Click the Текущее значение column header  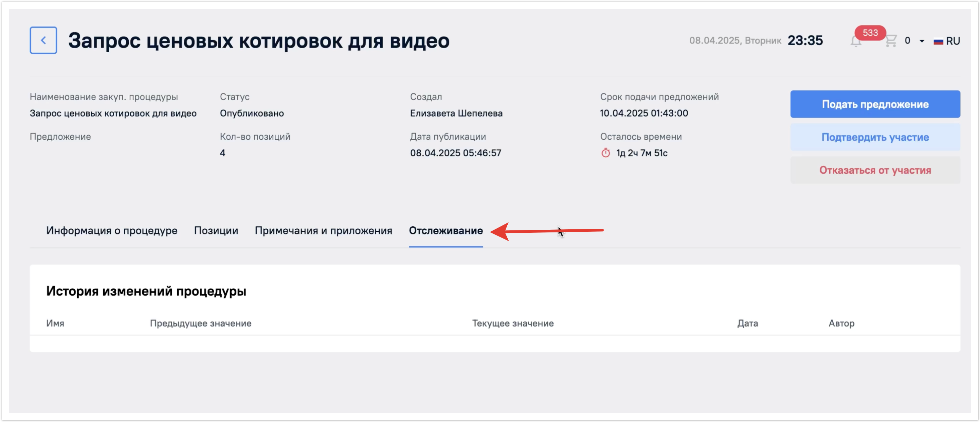click(512, 323)
